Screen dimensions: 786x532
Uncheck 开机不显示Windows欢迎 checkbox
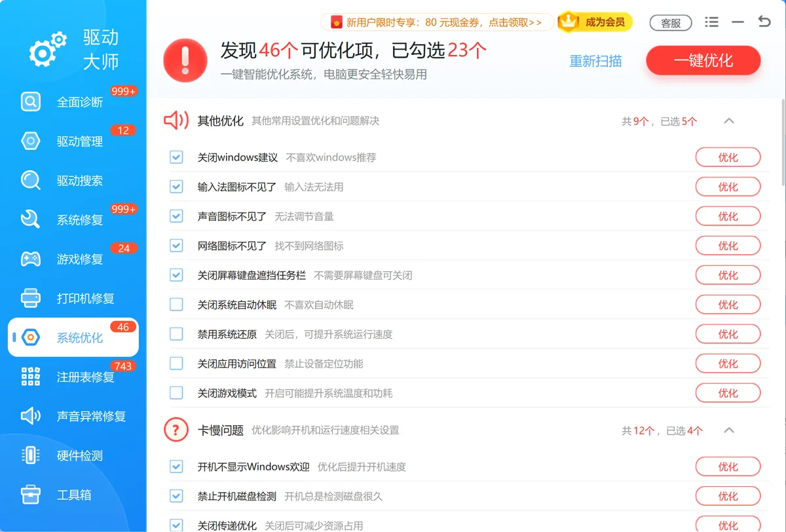[x=176, y=466]
